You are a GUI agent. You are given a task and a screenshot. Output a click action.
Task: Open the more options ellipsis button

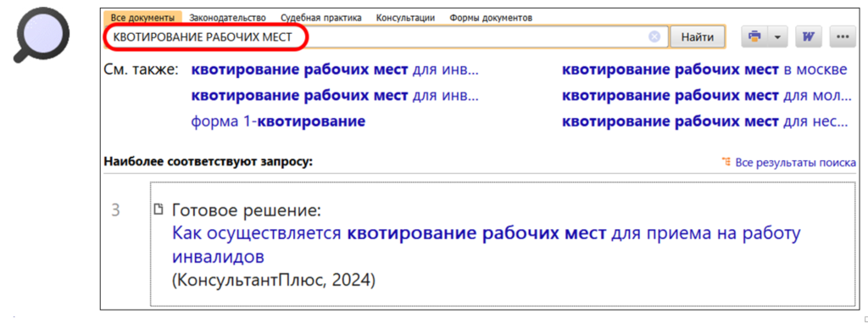(843, 37)
